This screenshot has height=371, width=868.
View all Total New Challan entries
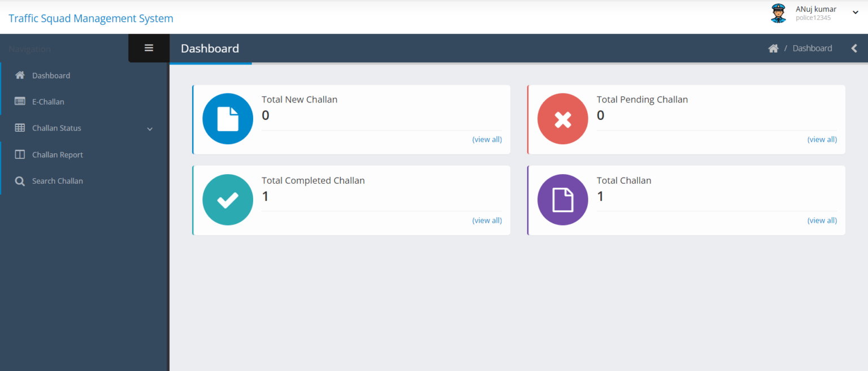click(487, 140)
